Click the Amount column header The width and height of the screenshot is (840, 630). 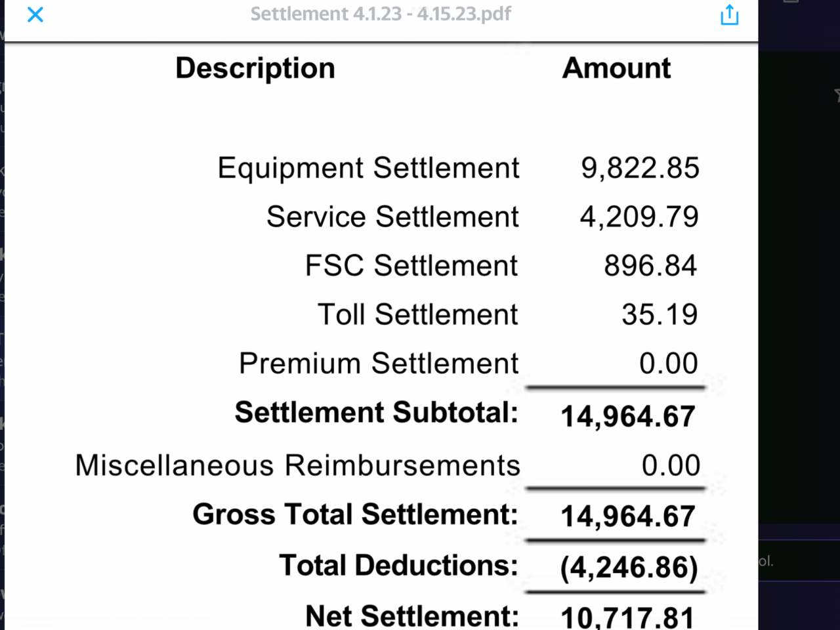617,68
